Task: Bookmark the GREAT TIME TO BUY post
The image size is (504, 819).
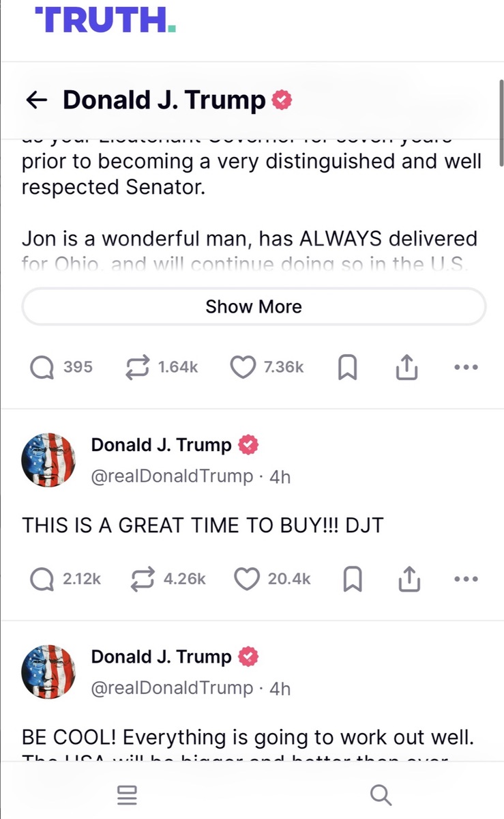Action: click(x=352, y=579)
